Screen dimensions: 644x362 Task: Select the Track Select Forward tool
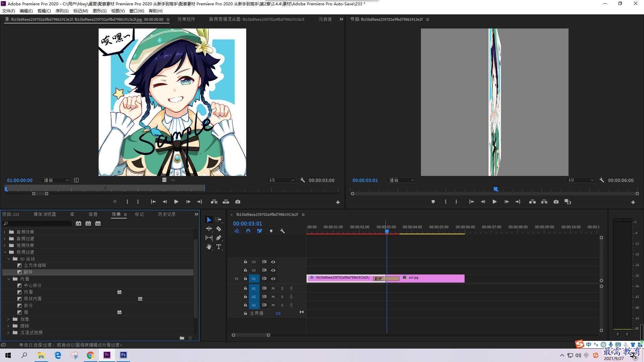(219, 220)
